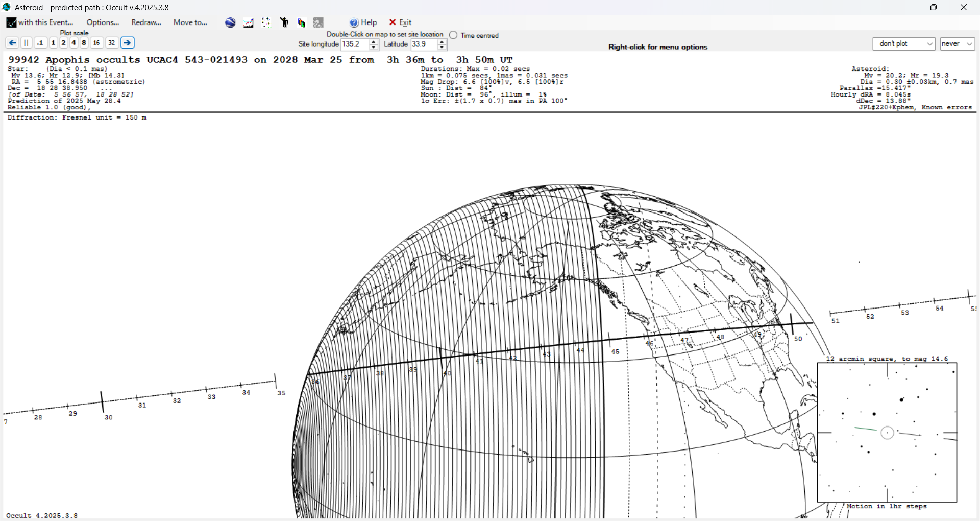The height and width of the screenshot is (521, 980).
Task: Click the Latitude input field
Action: pyautogui.click(x=424, y=44)
